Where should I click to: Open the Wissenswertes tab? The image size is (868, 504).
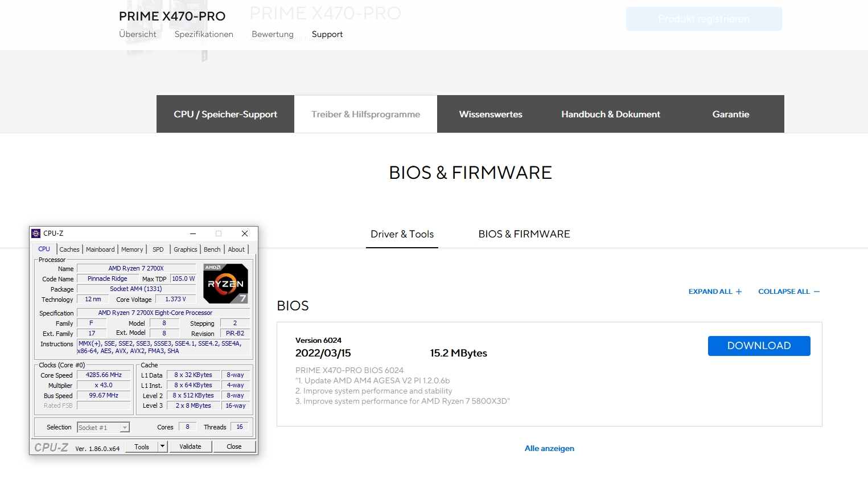491,114
